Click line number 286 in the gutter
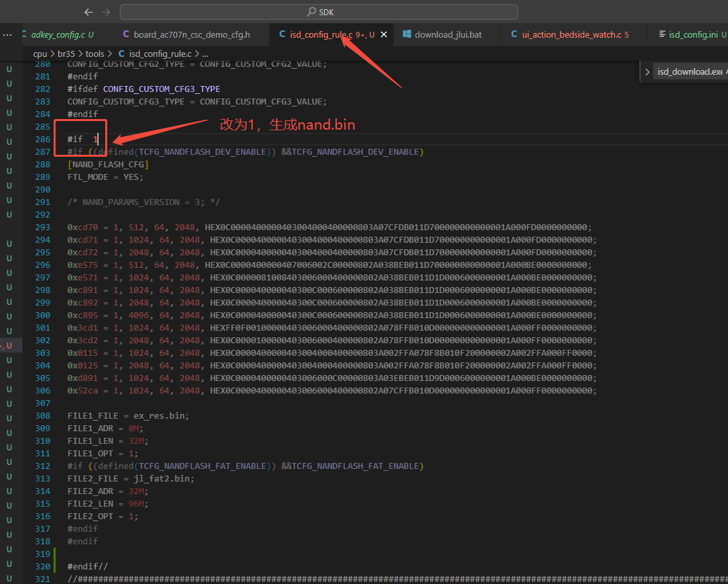The width and height of the screenshot is (728, 584). tap(43, 139)
